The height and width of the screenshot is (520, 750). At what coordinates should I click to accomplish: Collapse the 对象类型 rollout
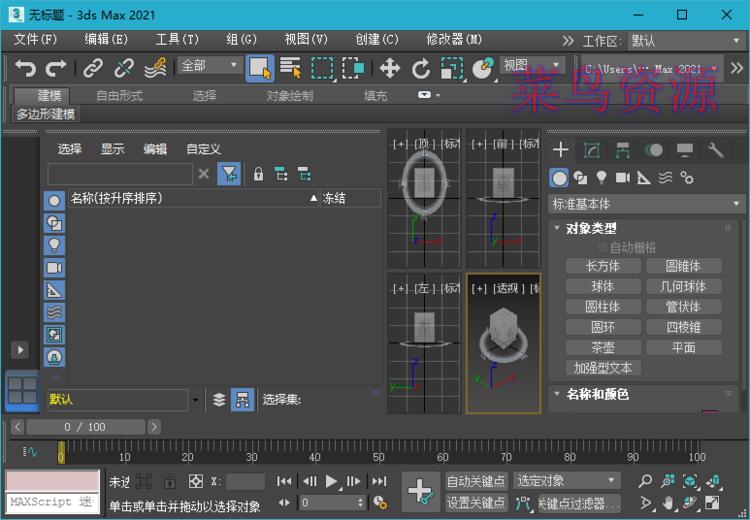[x=557, y=228]
